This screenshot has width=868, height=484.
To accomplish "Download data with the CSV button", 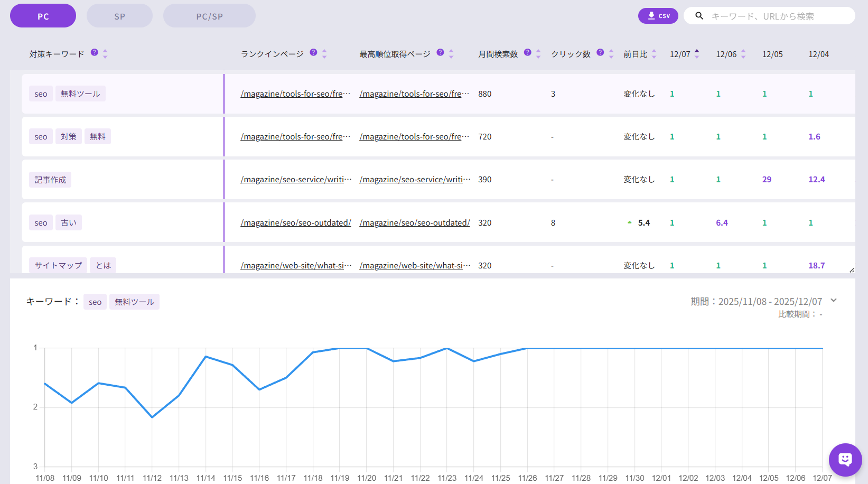I will click(x=658, y=16).
